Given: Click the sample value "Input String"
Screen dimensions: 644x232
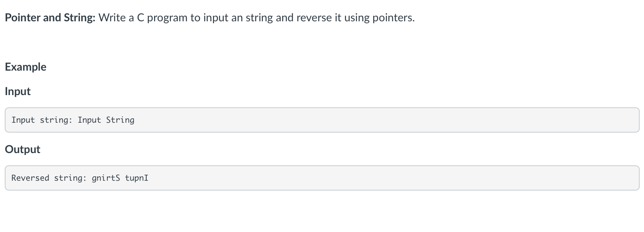Looking at the screenshot, I should pyautogui.click(x=106, y=120).
